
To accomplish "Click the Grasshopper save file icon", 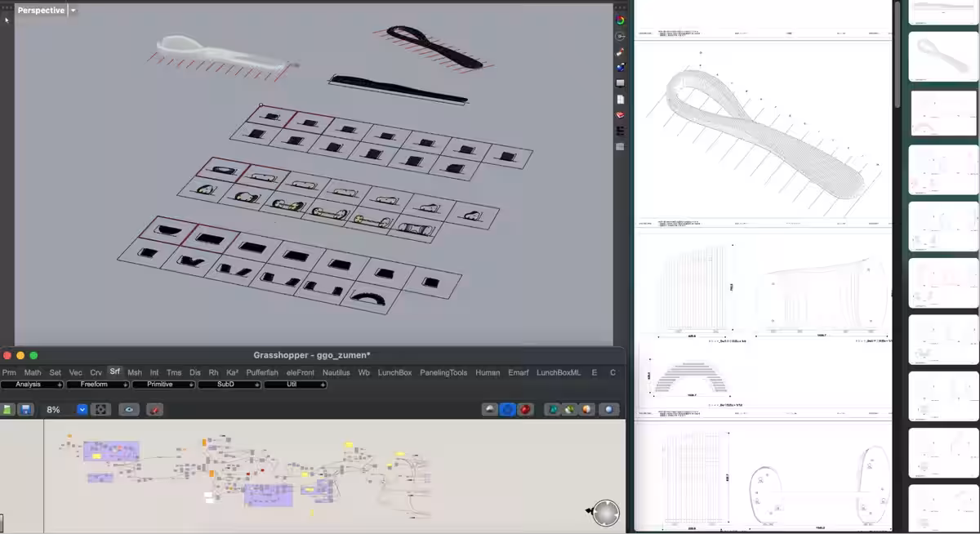I will [x=25, y=409].
